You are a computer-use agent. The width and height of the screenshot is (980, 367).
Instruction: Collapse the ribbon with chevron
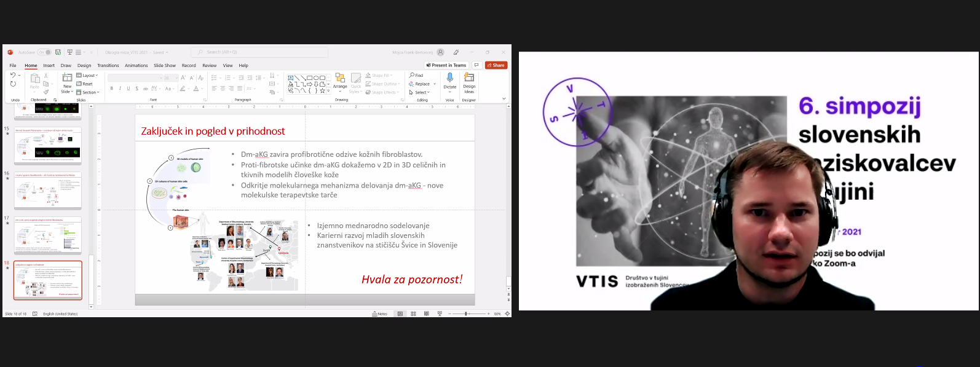coord(504,98)
